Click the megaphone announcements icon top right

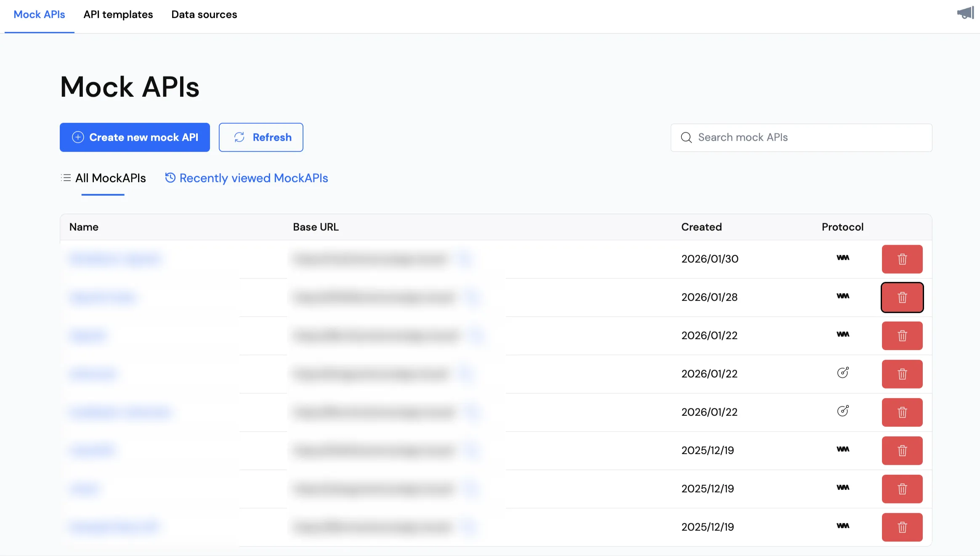(965, 13)
